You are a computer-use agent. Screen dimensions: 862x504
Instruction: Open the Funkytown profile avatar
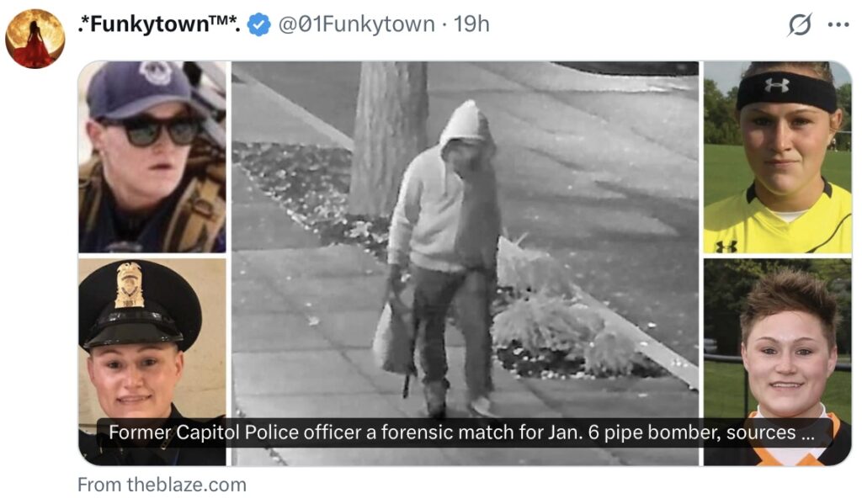point(35,39)
